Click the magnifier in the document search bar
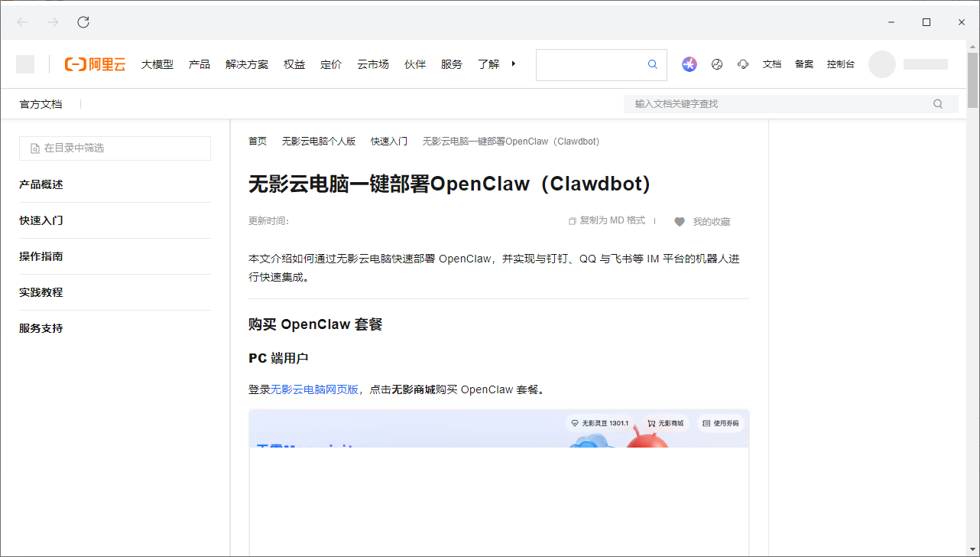The image size is (980, 557). [938, 103]
